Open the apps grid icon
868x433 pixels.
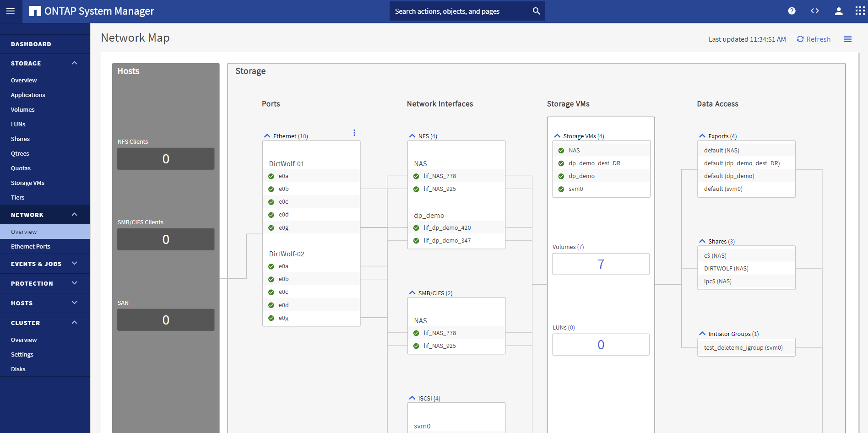pos(860,11)
